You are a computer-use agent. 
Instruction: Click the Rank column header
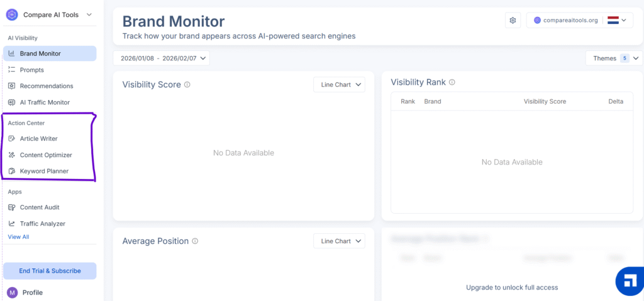408,101
